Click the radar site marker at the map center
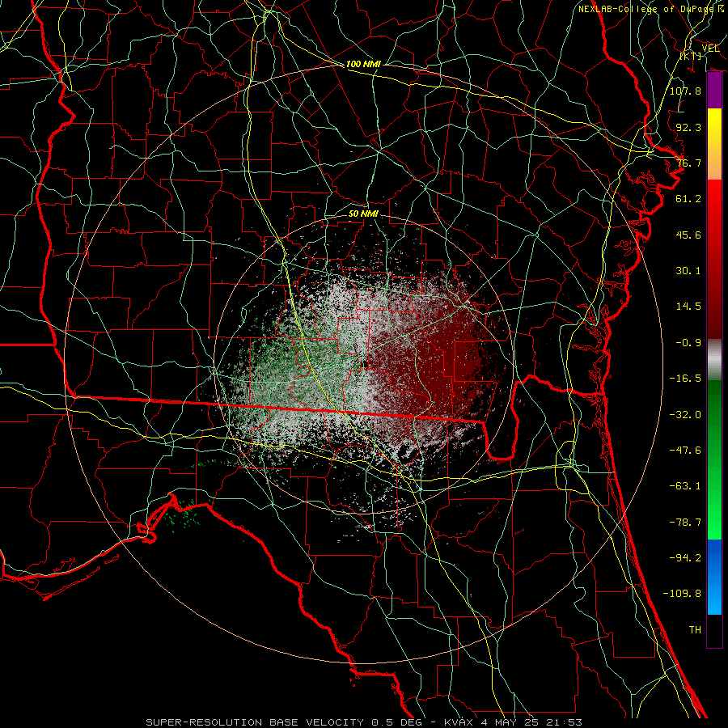This screenshot has width=728, height=728. 366,365
